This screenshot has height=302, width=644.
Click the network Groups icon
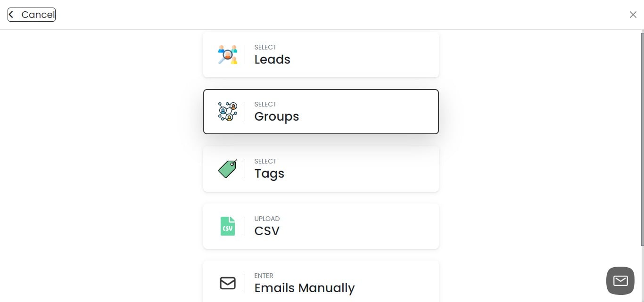click(x=228, y=111)
